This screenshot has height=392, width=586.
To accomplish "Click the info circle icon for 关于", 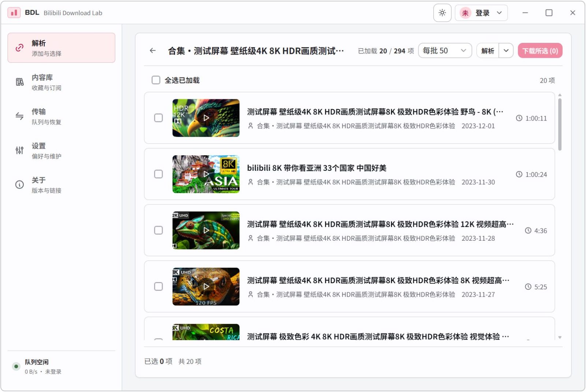I will (x=19, y=185).
